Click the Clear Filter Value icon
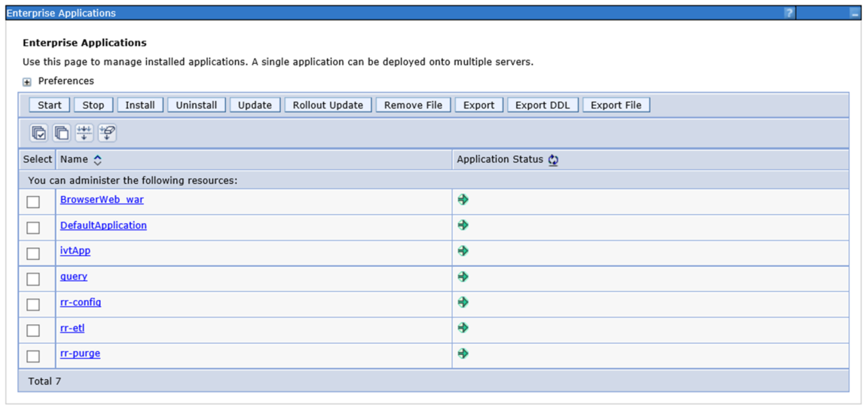Screen dimensions: 868x410 coord(107,133)
